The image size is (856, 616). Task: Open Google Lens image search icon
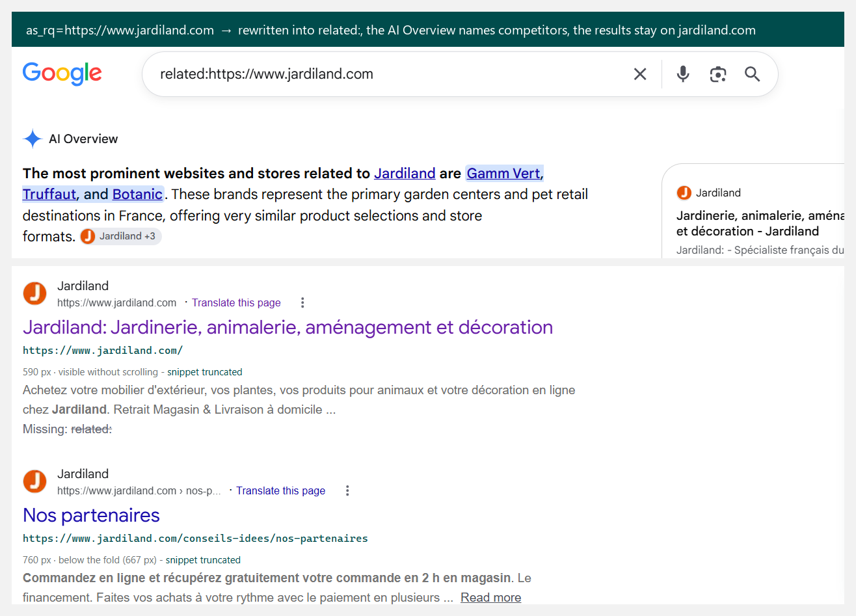tap(718, 74)
